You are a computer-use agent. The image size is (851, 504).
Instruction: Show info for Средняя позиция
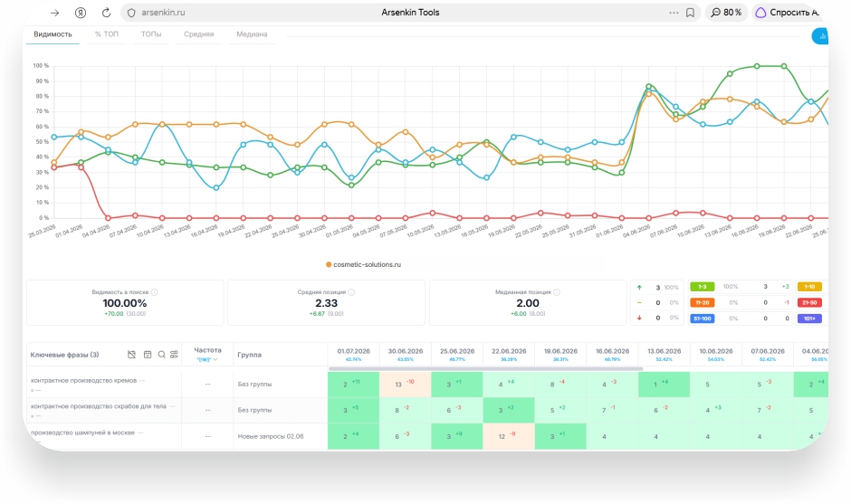(x=351, y=292)
